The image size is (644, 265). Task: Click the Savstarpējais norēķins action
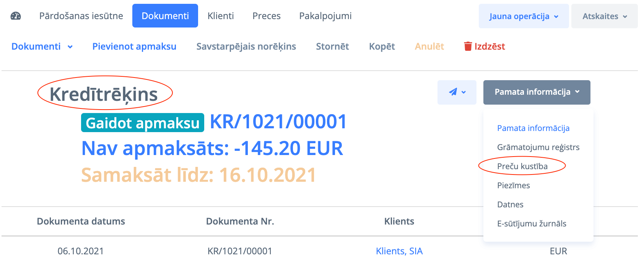pyautogui.click(x=246, y=47)
